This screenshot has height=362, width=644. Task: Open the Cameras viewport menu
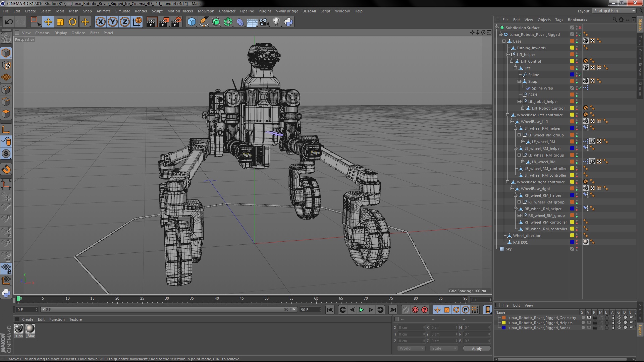click(x=42, y=33)
